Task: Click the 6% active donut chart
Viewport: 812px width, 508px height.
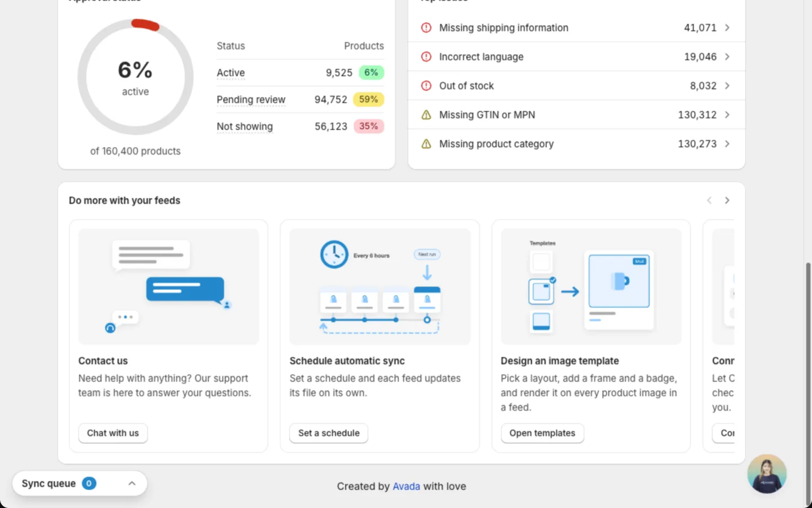Action: coord(135,77)
